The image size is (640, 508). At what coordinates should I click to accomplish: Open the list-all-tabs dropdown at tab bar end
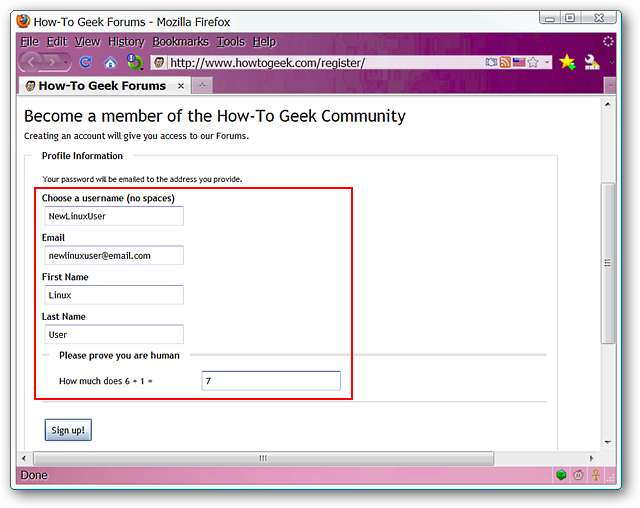(610, 86)
